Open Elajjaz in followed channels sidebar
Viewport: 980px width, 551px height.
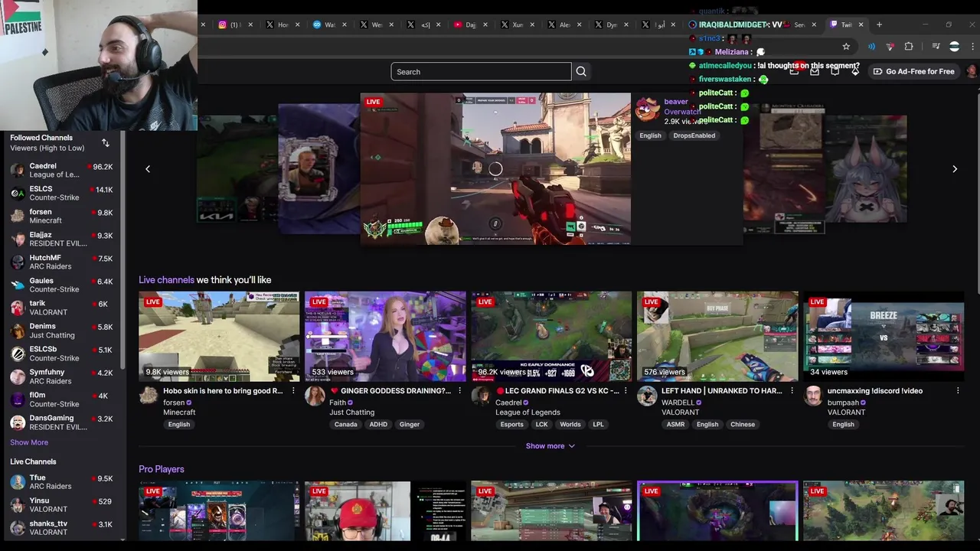click(x=61, y=239)
